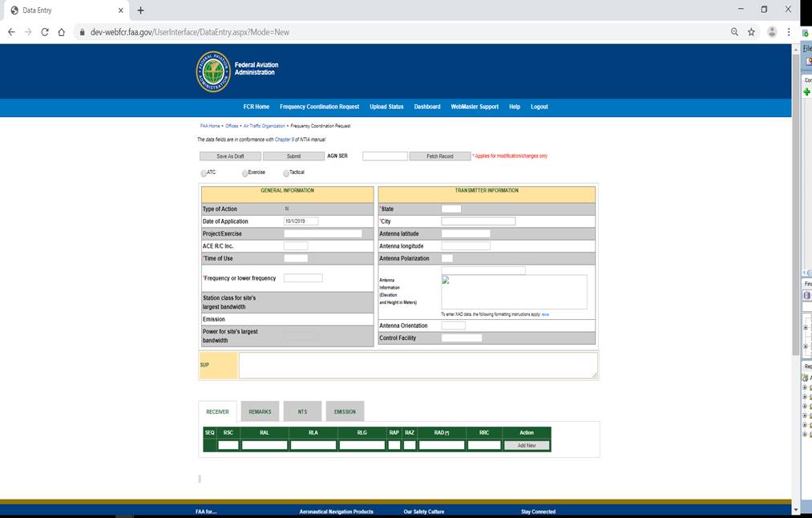Click the FAA logo seal

pyautogui.click(x=212, y=71)
